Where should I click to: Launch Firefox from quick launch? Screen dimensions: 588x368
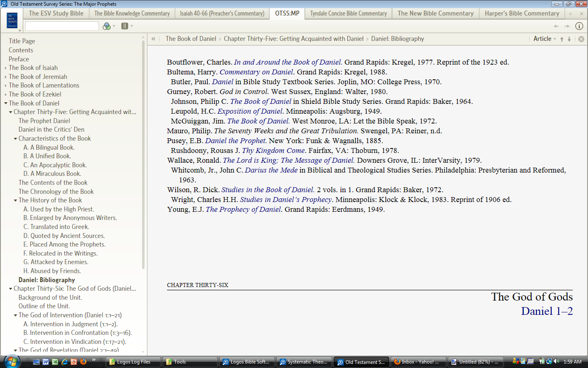(83, 362)
